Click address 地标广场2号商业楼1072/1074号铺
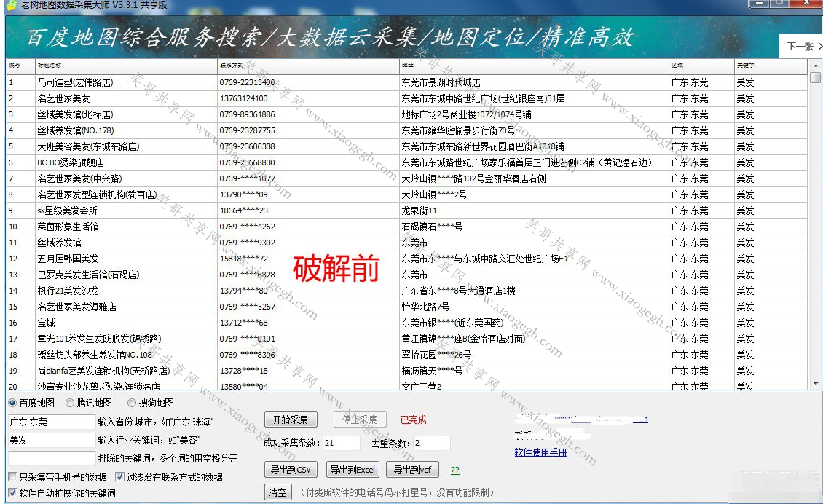The height and width of the screenshot is (504, 823). click(467, 114)
